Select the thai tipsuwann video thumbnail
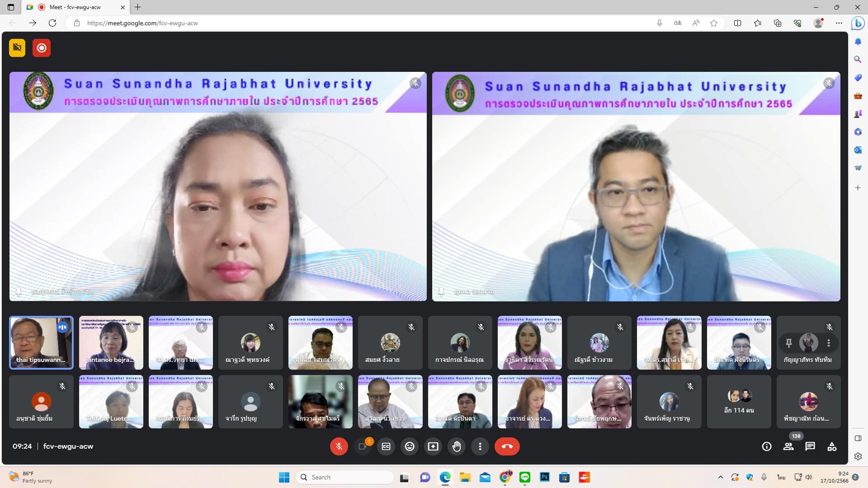The width and height of the screenshot is (868, 488). [x=41, y=343]
